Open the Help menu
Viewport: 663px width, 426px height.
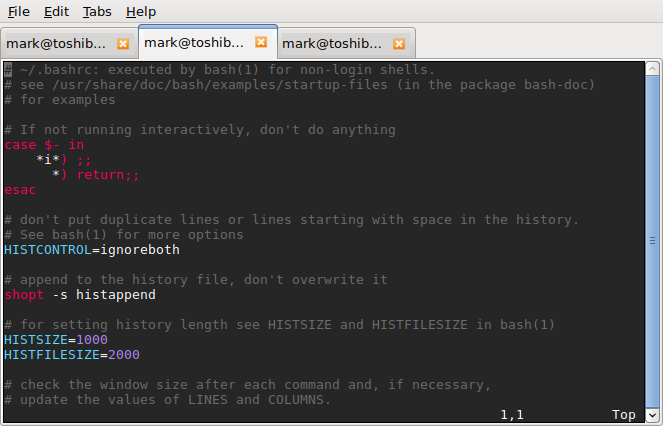click(x=141, y=11)
